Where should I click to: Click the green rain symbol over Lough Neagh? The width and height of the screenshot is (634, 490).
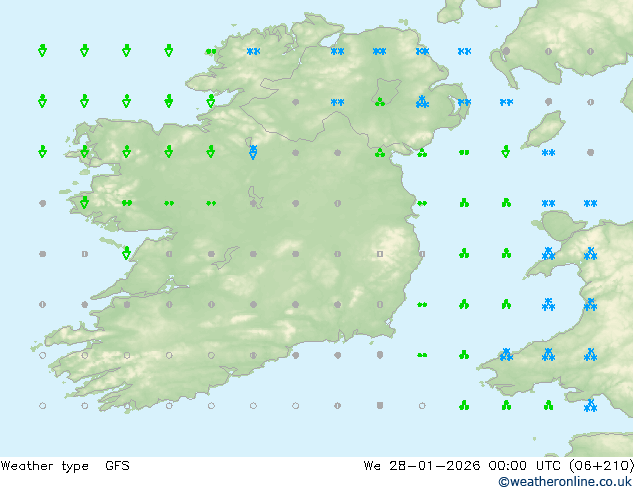(x=380, y=101)
